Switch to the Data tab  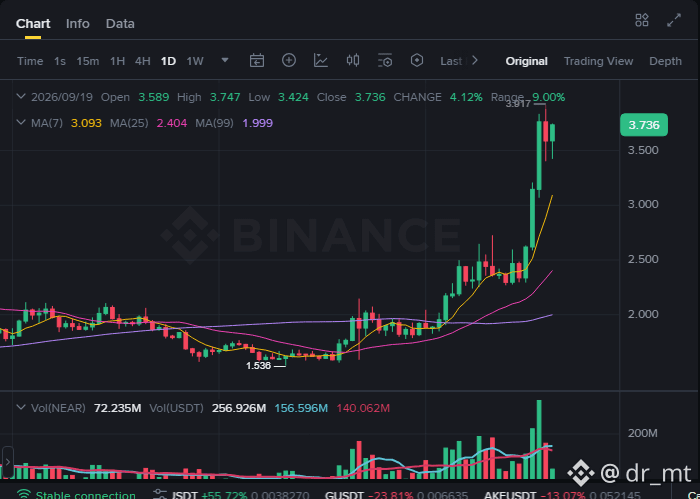(x=120, y=24)
